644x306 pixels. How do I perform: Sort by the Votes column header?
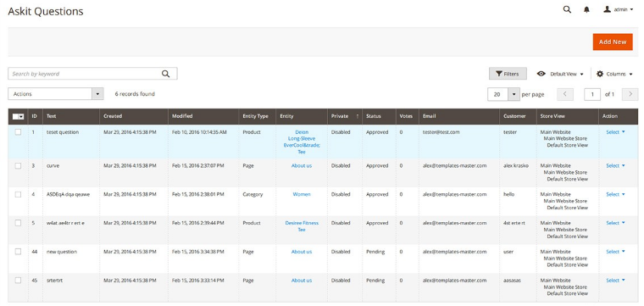(x=407, y=116)
